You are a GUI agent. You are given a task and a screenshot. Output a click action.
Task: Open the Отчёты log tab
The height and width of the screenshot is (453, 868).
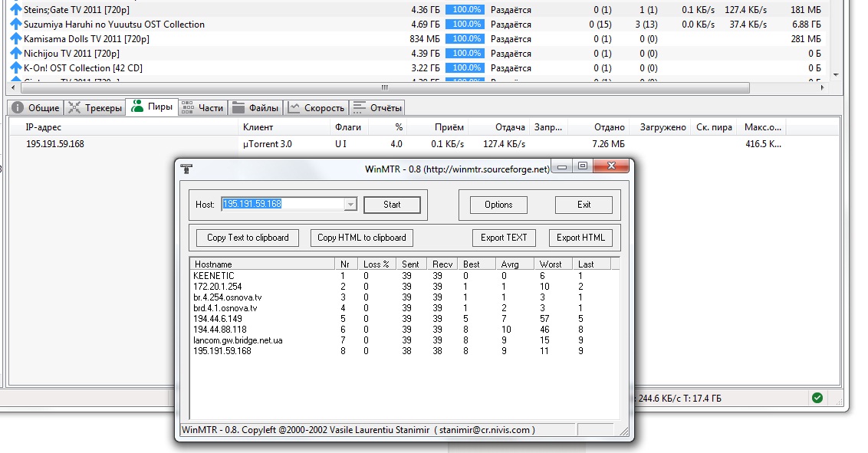pos(377,108)
